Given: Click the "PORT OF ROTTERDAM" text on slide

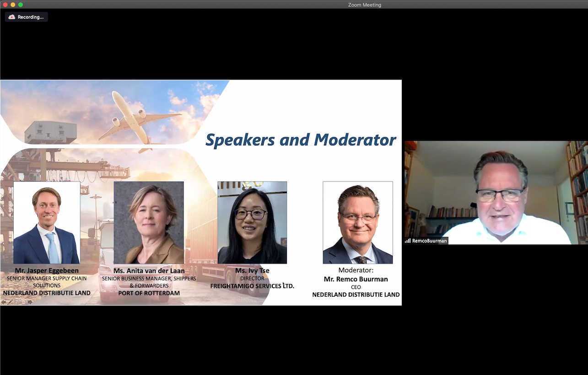Looking at the screenshot, I should click(x=149, y=293).
